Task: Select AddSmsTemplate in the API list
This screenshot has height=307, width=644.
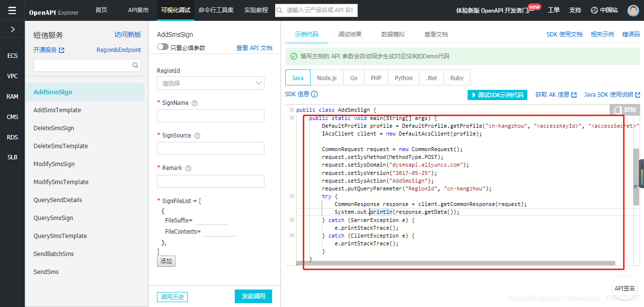Action: click(57, 110)
